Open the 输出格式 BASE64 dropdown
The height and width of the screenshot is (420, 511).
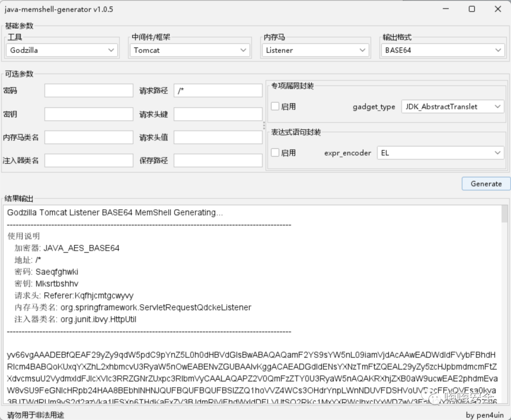tap(443, 50)
